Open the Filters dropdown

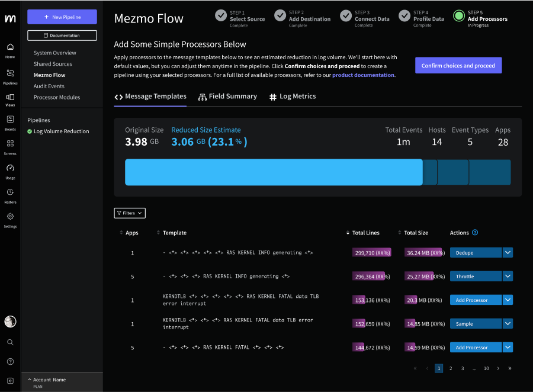(129, 213)
